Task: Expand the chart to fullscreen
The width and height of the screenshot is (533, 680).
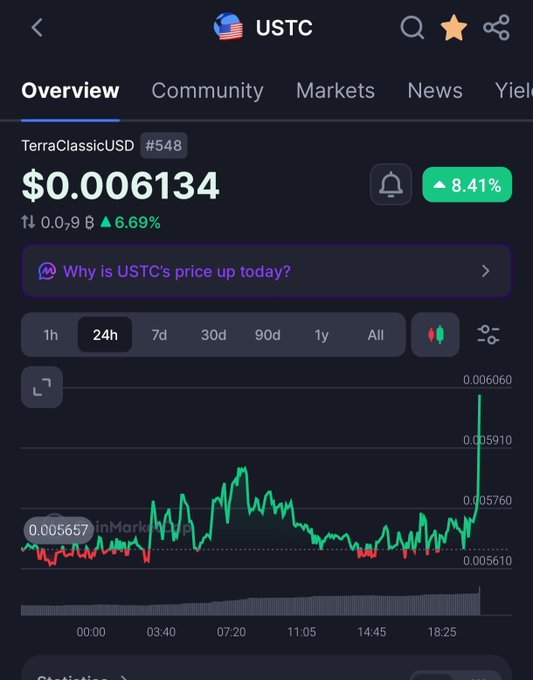Action: click(42, 387)
